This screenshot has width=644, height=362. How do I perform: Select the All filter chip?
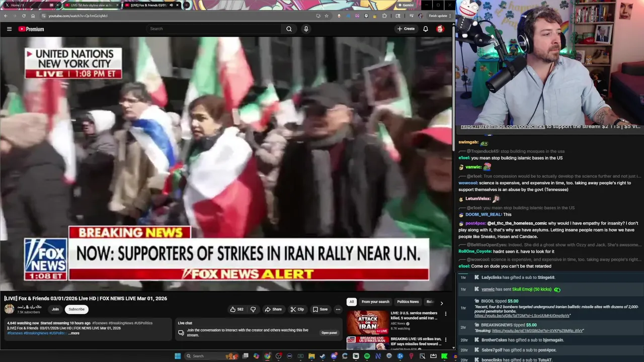352,302
